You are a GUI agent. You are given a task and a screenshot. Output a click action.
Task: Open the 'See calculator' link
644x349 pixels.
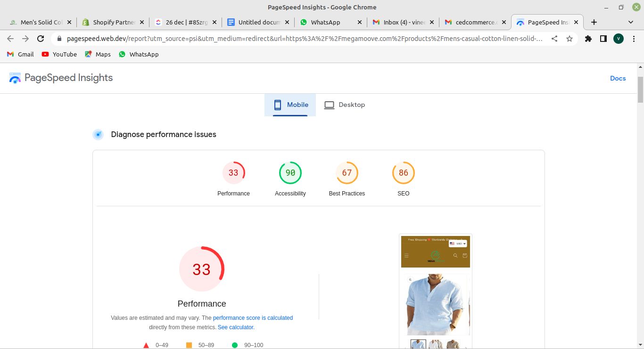tap(236, 327)
